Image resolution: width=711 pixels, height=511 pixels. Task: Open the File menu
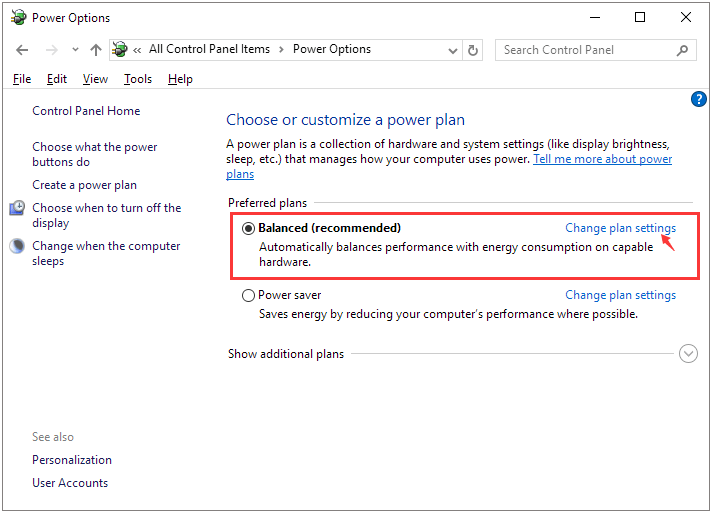tap(22, 79)
